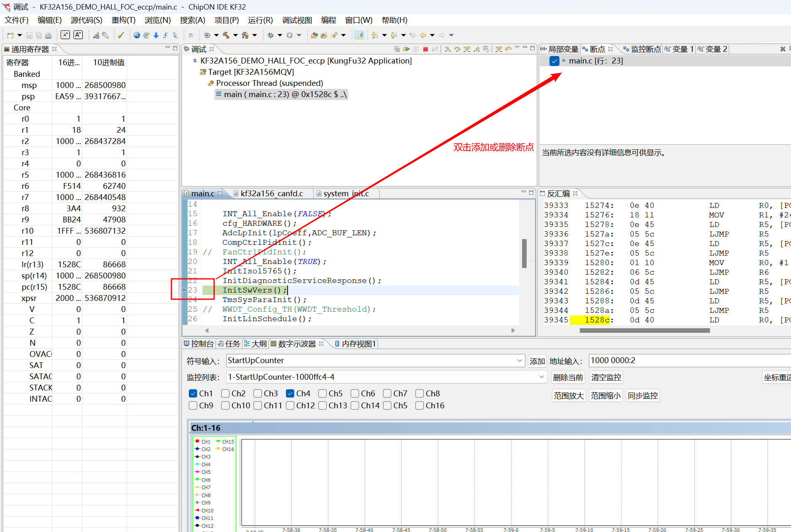
Task: Click the New file toolbar icon
Action: [x=10, y=35]
